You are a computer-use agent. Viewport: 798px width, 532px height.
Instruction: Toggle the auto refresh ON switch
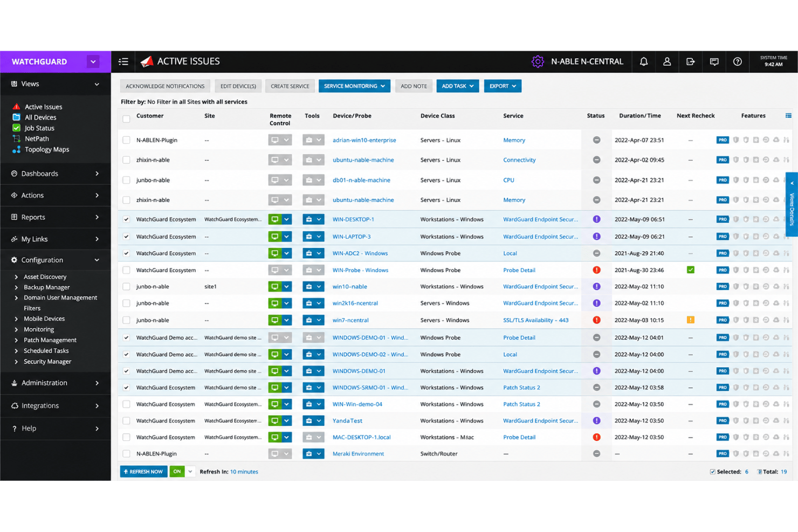coord(177,472)
